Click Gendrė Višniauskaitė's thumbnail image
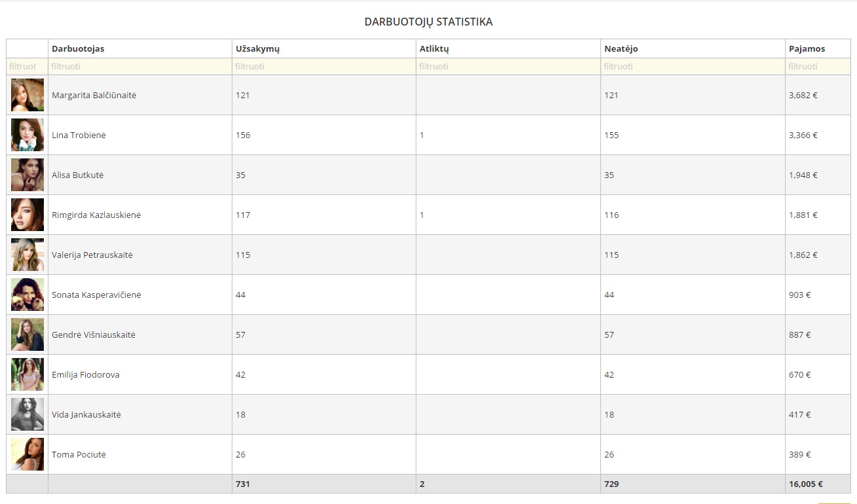The image size is (857, 504). pyautogui.click(x=27, y=334)
